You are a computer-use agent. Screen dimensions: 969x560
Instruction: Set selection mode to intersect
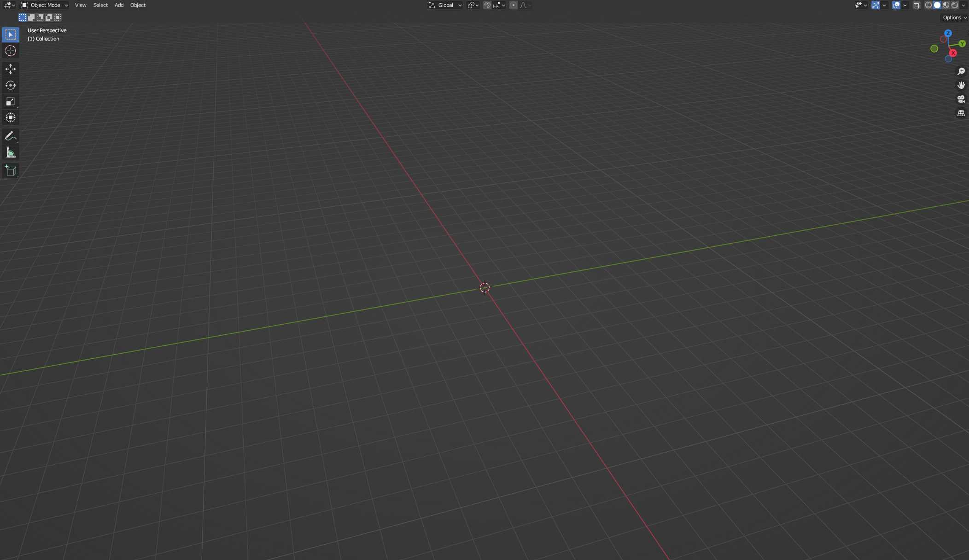click(x=58, y=17)
